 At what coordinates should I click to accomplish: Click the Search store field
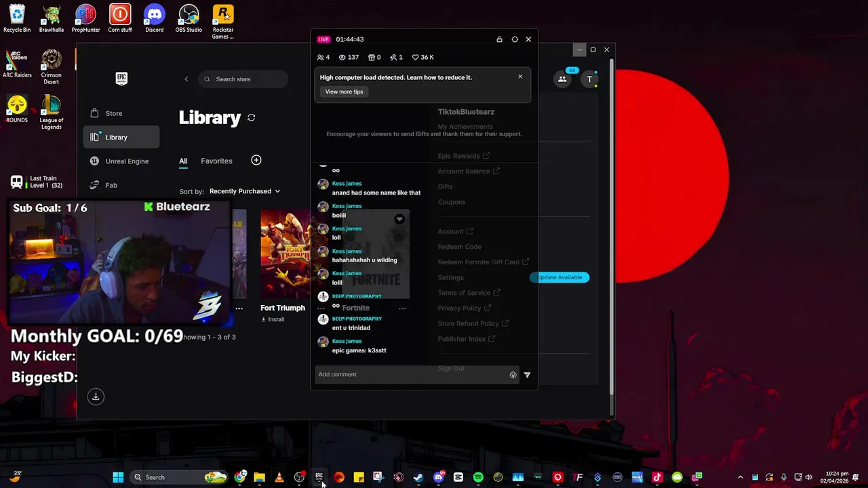click(x=244, y=79)
